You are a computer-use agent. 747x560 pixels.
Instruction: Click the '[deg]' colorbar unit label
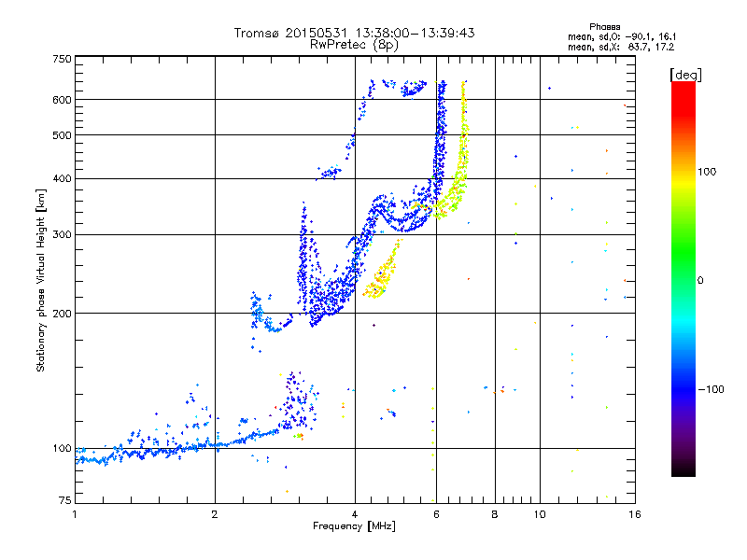685,75
